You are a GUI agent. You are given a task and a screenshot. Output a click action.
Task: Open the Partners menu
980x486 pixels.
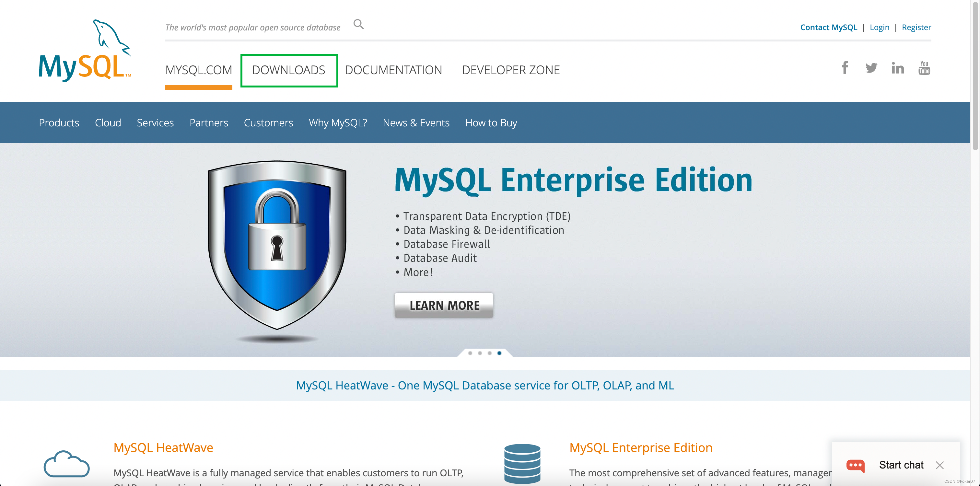click(209, 122)
